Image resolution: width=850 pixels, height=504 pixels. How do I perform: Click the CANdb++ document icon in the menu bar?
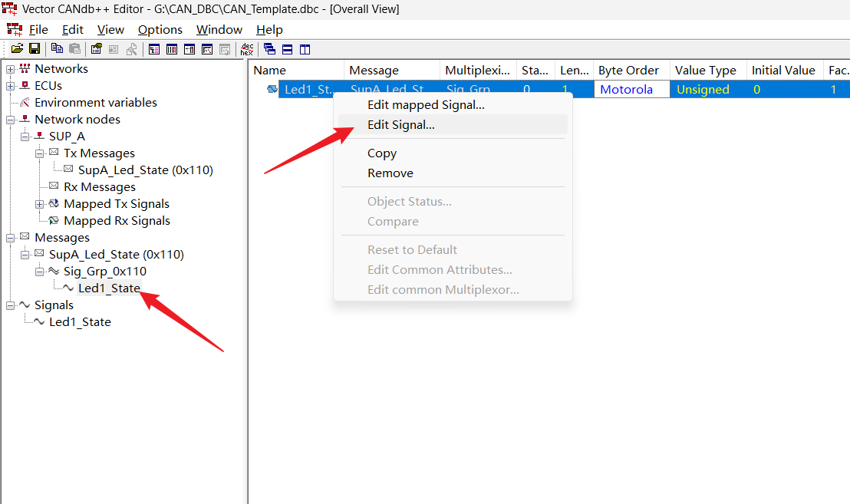(x=15, y=30)
